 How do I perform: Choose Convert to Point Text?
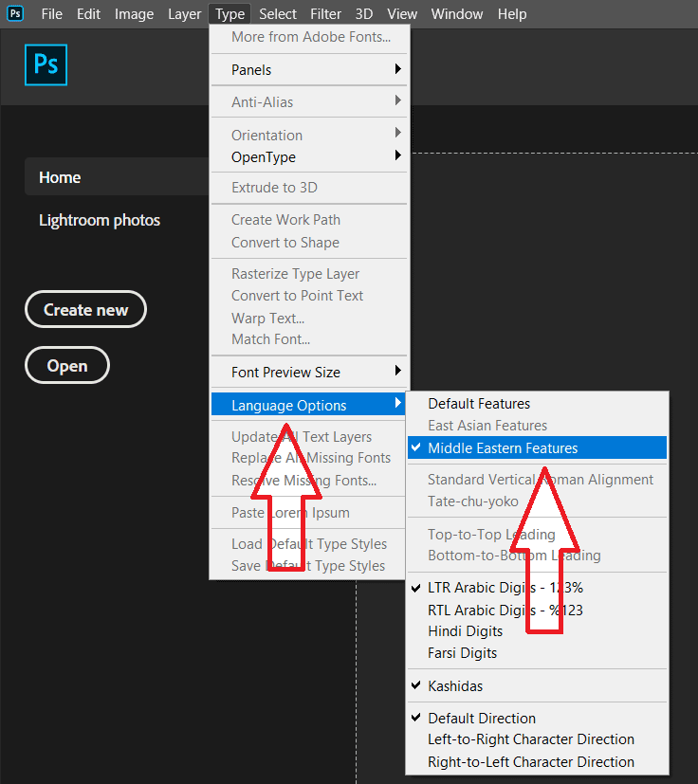click(309, 296)
